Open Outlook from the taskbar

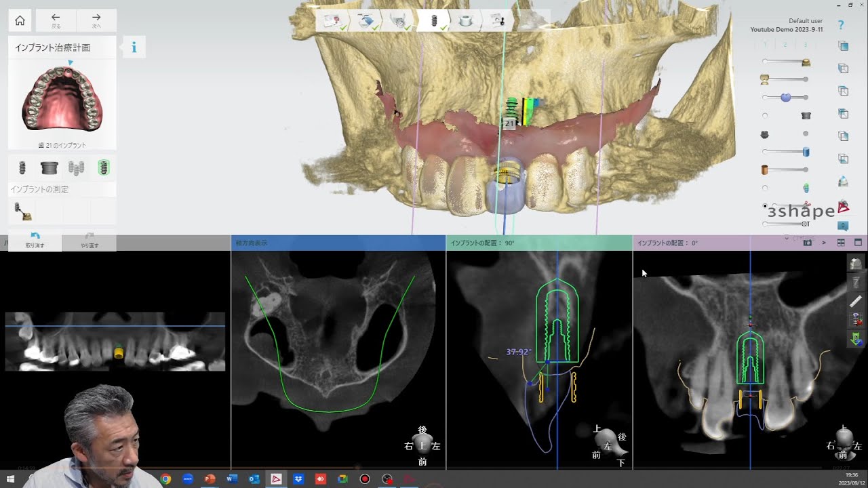point(254,479)
